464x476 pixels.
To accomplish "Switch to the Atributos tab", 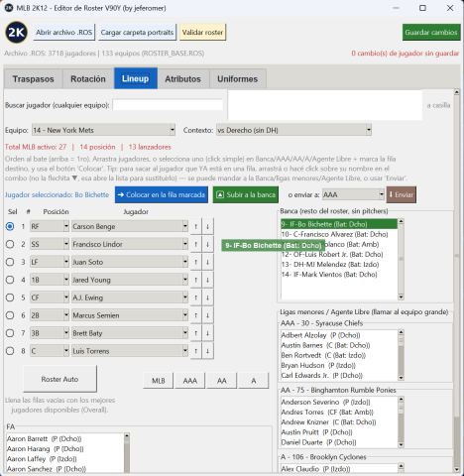I will (x=182, y=79).
